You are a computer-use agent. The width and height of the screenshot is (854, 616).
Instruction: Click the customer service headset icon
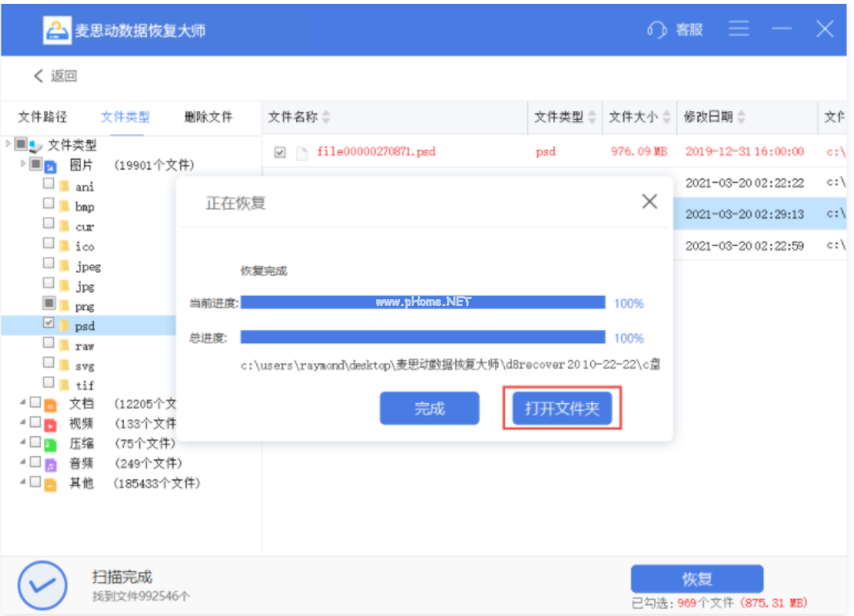coord(657,30)
